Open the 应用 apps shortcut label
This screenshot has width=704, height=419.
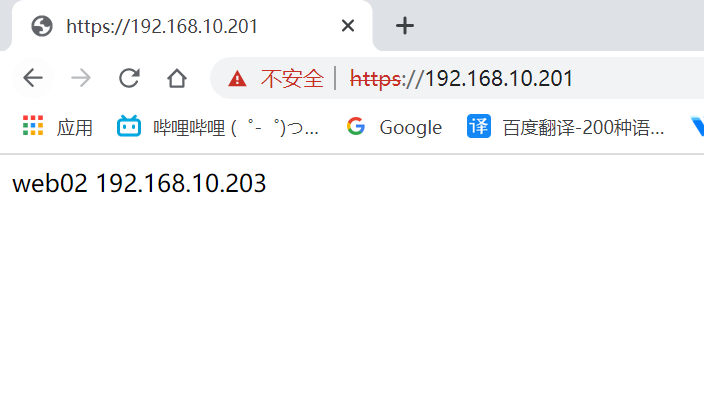(75, 128)
